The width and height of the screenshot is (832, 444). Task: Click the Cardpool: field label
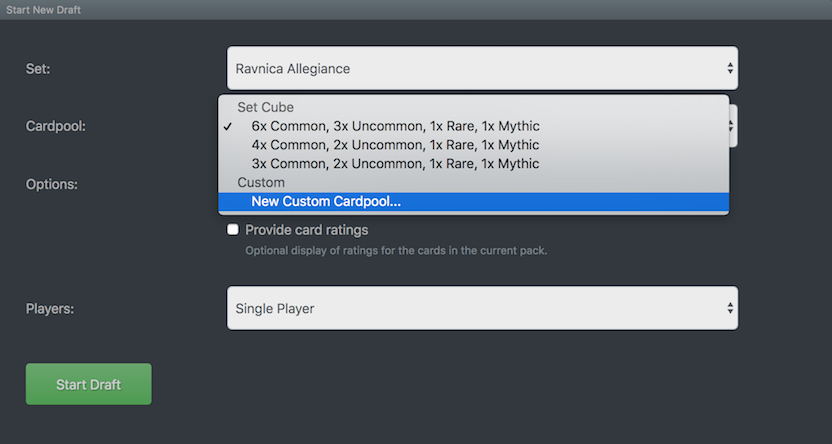point(56,126)
